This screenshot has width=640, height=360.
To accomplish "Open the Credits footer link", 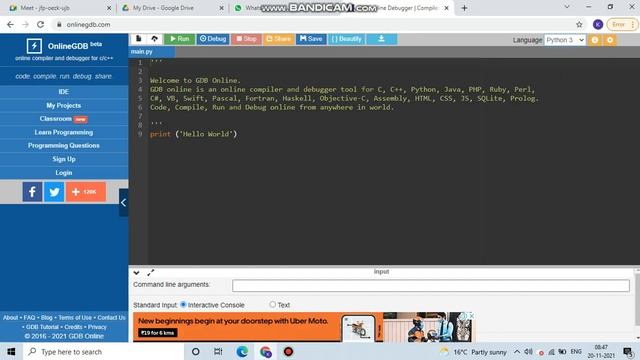I will [x=73, y=327].
